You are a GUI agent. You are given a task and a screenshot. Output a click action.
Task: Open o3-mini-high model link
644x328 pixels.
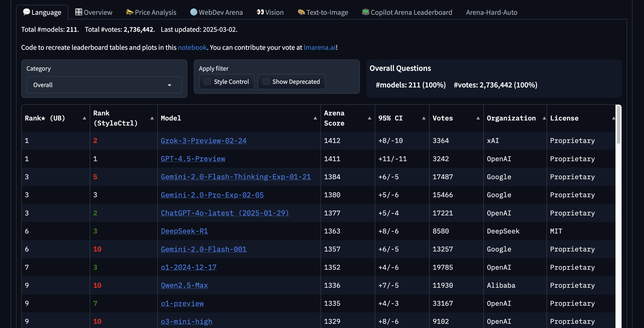coord(186,322)
